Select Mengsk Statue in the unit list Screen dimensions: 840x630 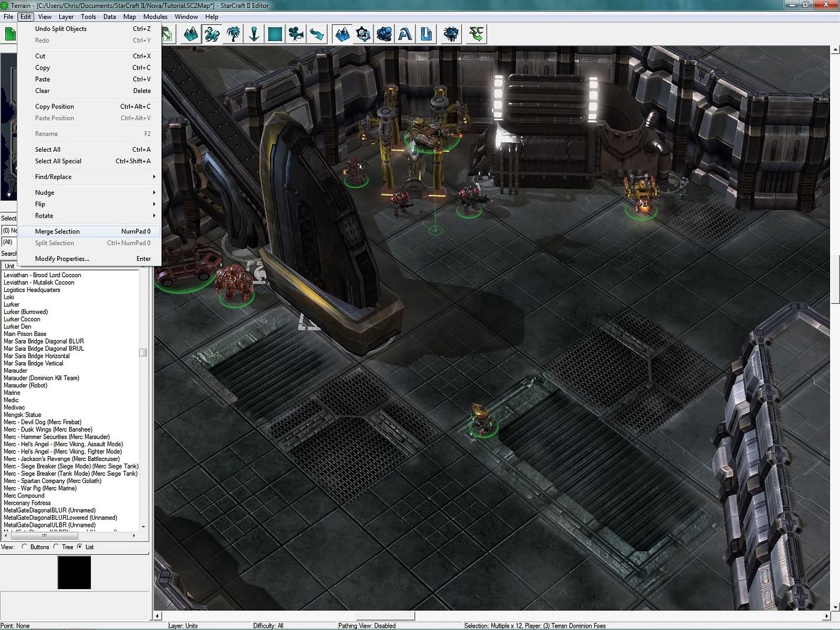pos(22,415)
